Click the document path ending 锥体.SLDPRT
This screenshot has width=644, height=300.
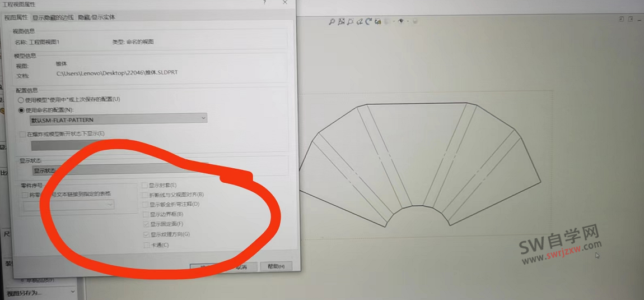(x=118, y=73)
